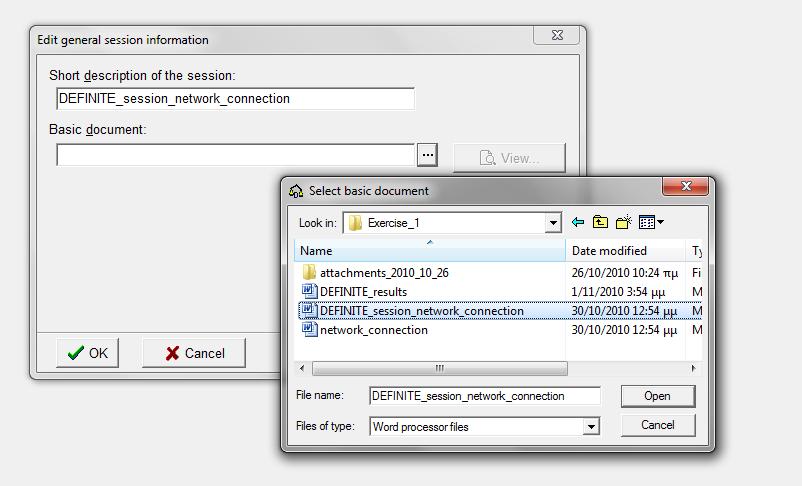Click the disabled View button

[509, 158]
